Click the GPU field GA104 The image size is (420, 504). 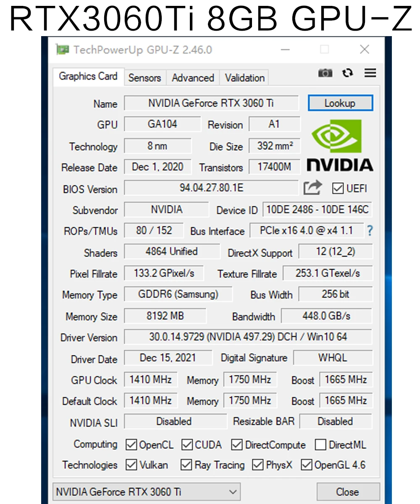(x=163, y=124)
